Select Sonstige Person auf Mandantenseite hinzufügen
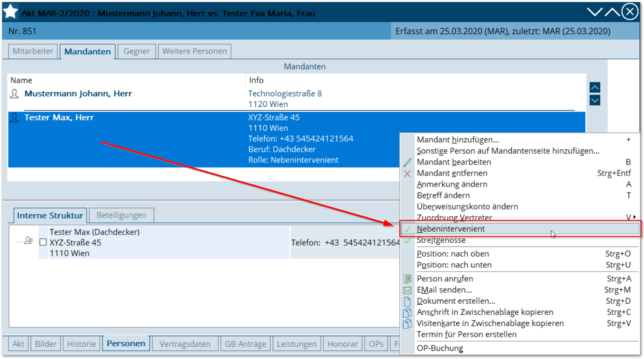The height and width of the screenshot is (359, 644). (x=520, y=151)
